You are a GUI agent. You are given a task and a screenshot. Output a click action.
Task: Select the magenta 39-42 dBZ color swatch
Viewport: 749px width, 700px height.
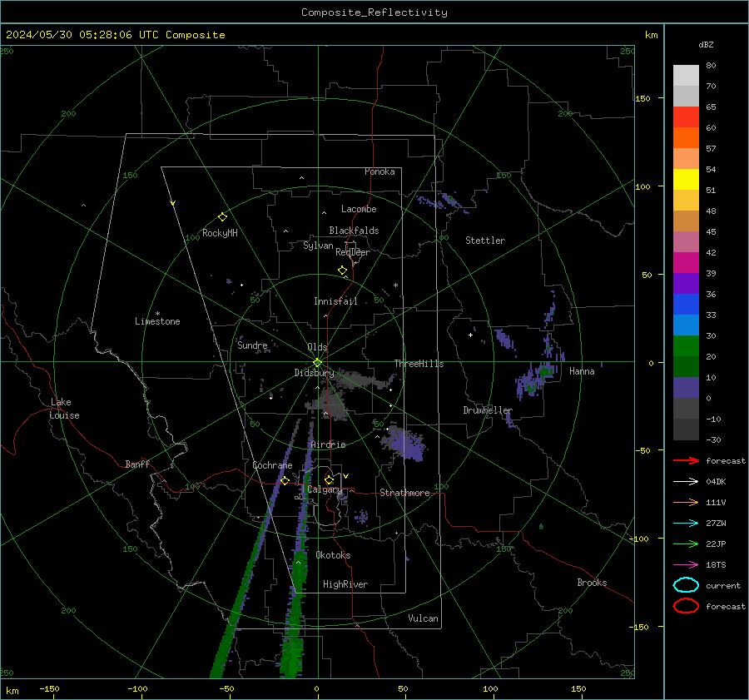686,263
